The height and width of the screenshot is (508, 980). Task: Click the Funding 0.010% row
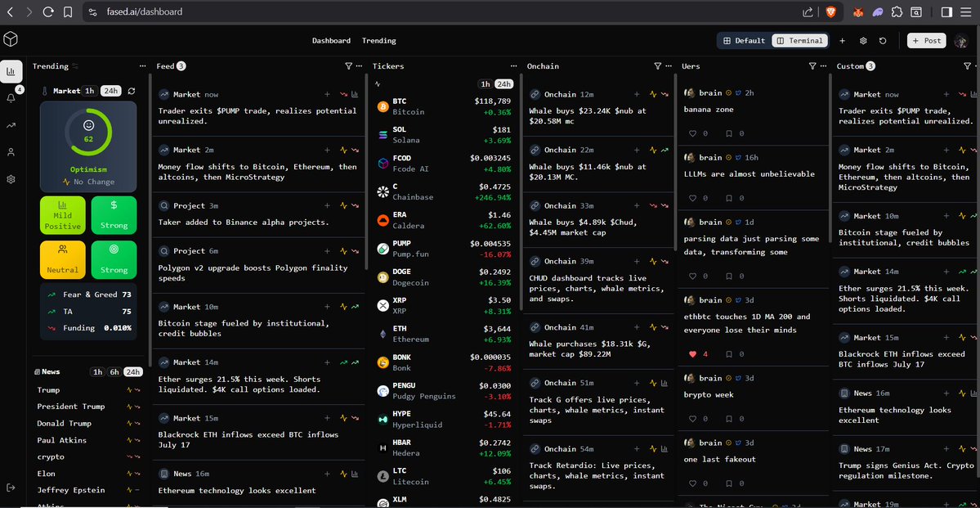[88, 328]
